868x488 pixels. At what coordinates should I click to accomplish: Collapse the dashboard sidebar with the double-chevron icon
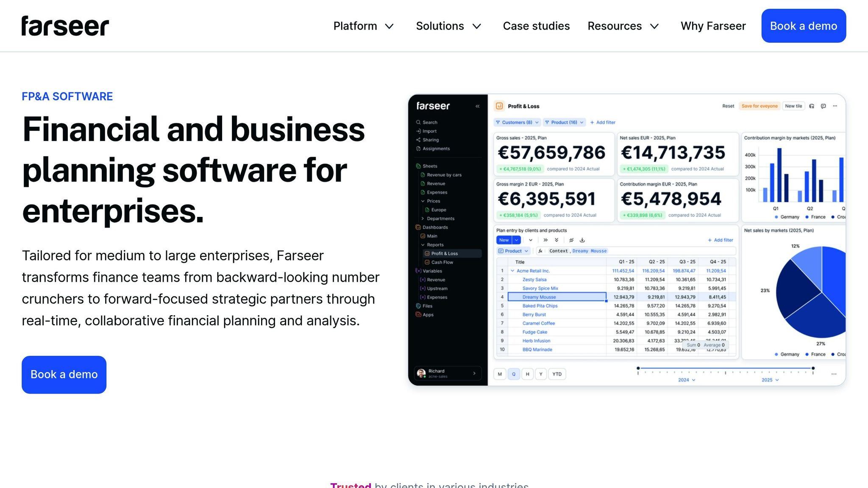coord(478,106)
